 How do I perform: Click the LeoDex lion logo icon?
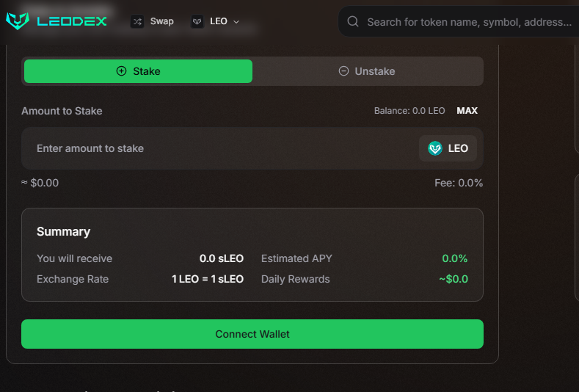tap(17, 21)
